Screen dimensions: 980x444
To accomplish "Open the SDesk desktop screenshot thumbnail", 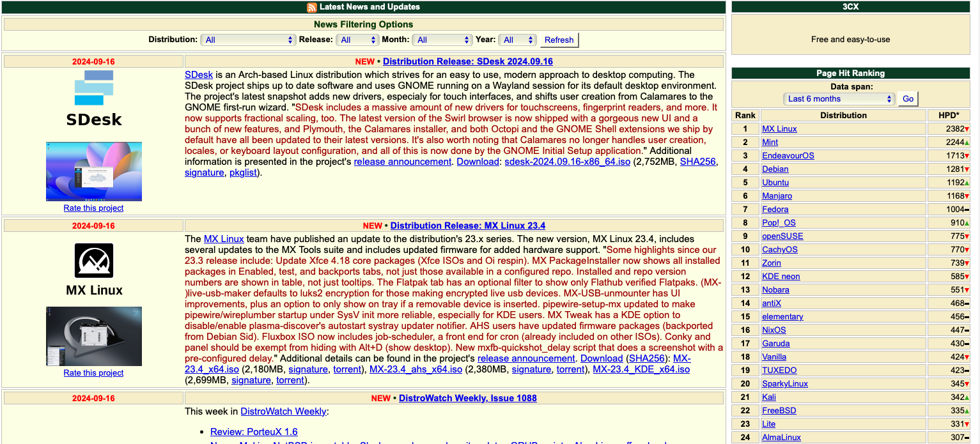I will (x=93, y=171).
